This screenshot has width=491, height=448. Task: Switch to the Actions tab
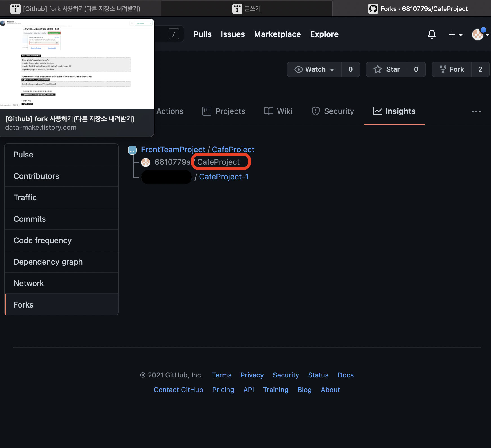pyautogui.click(x=170, y=111)
